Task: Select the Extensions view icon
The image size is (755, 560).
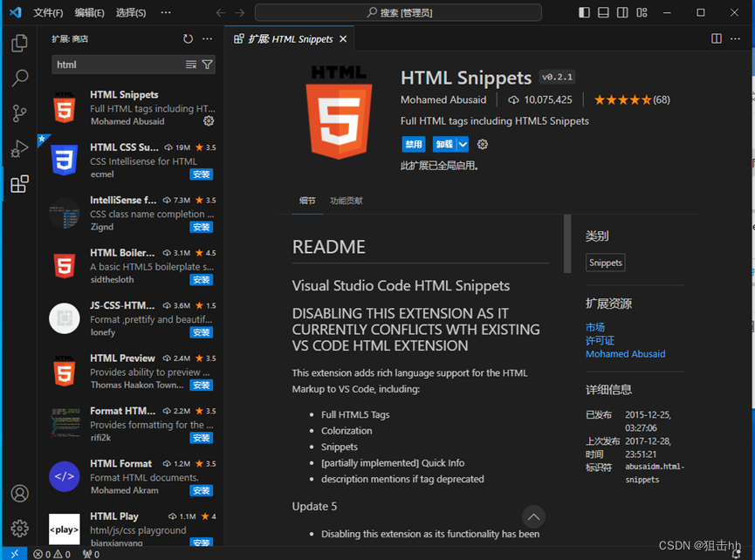Action: coord(19,184)
